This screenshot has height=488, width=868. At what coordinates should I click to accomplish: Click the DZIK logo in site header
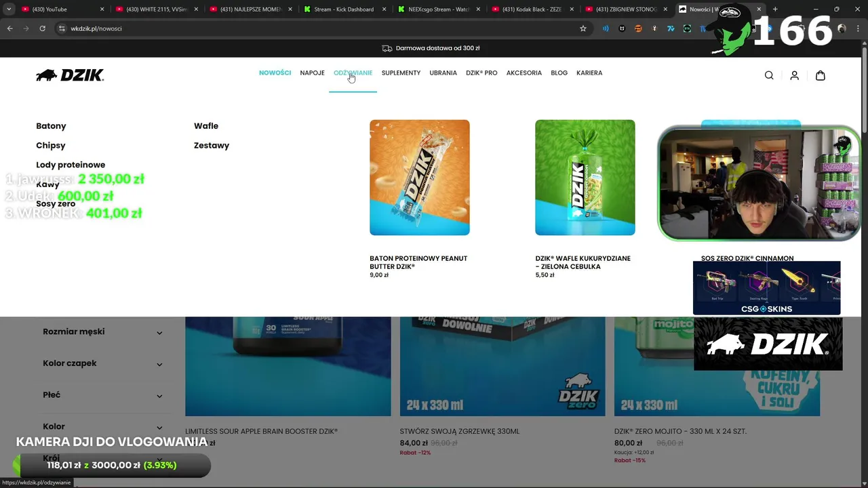pos(70,75)
